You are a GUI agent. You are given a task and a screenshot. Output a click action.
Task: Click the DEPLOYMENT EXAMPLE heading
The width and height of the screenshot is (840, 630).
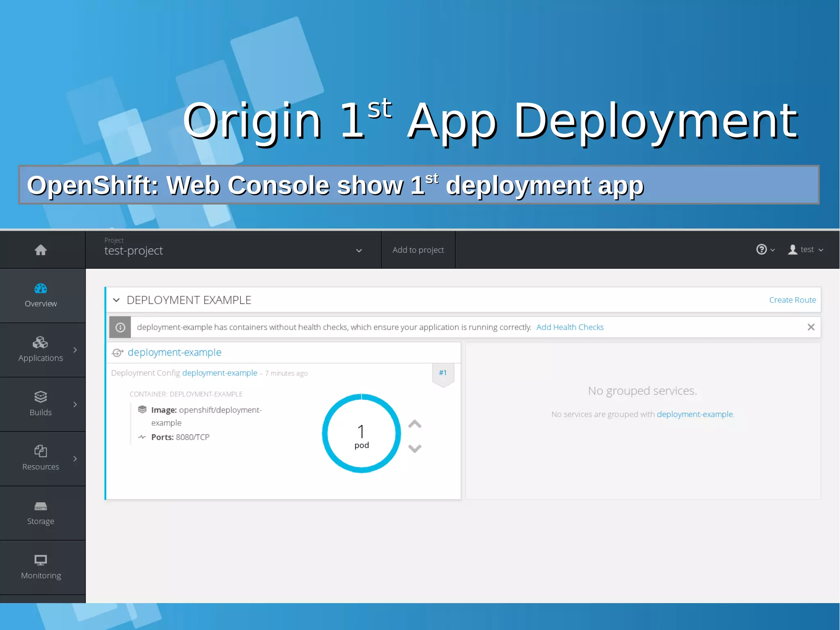point(189,300)
